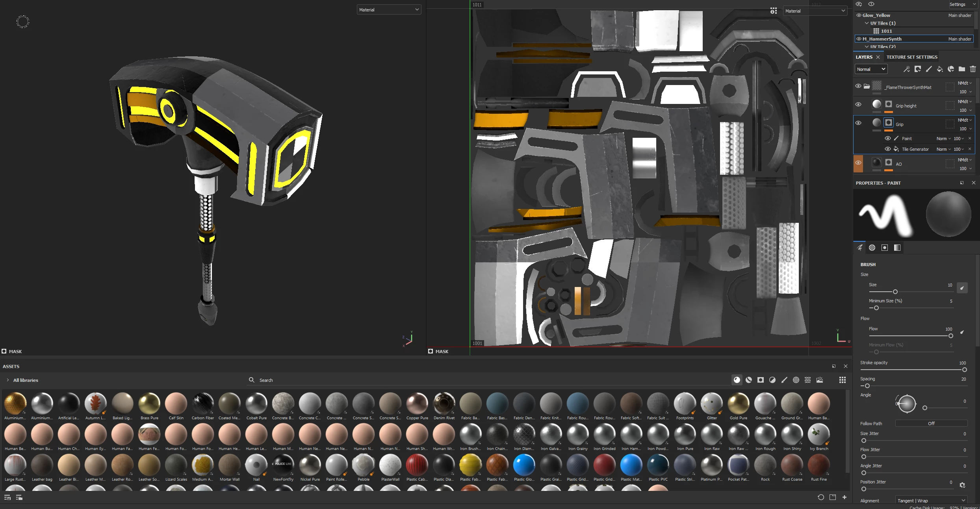Switch assets to the grid view icon

pos(843,380)
